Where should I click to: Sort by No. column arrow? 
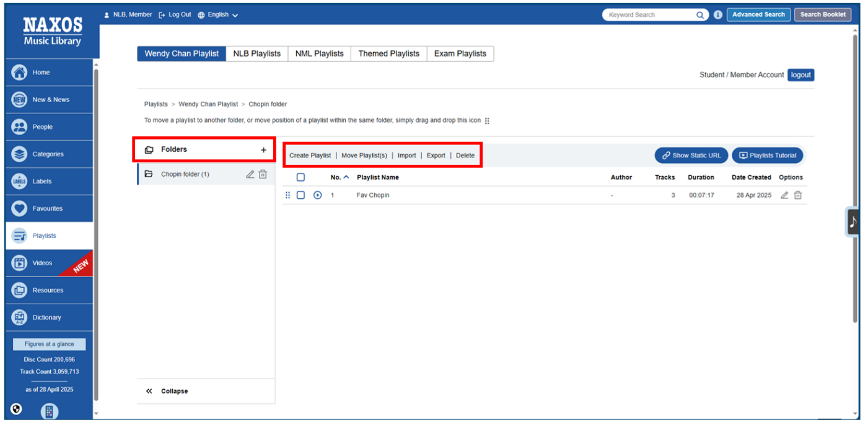pos(346,177)
